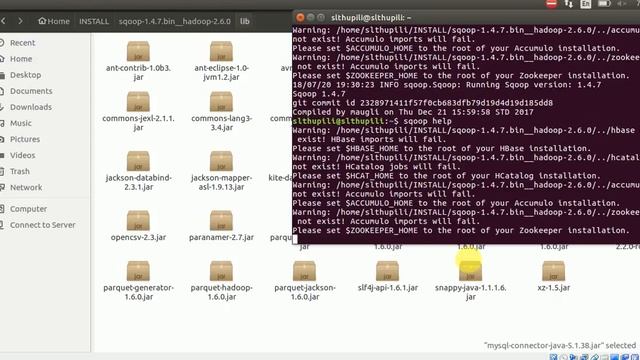
Task: Open Desktop in the sidebar
Action: (25, 75)
